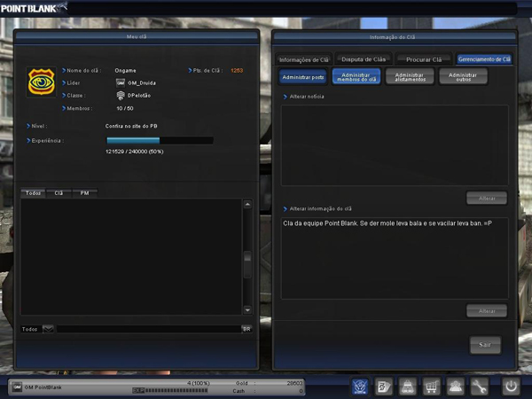This screenshot has height=399, width=532.
Task: Click the 'Informação do Clã' panel title
Action: pos(392,37)
